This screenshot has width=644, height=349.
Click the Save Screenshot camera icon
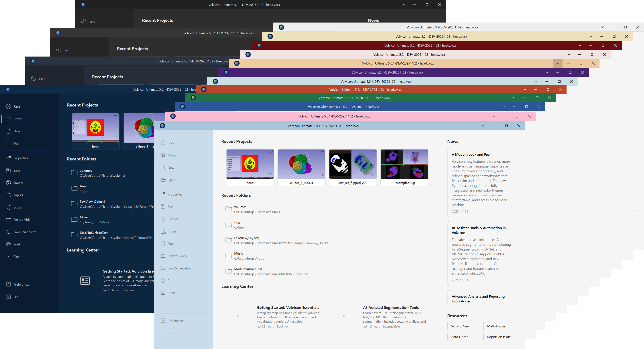(x=163, y=268)
